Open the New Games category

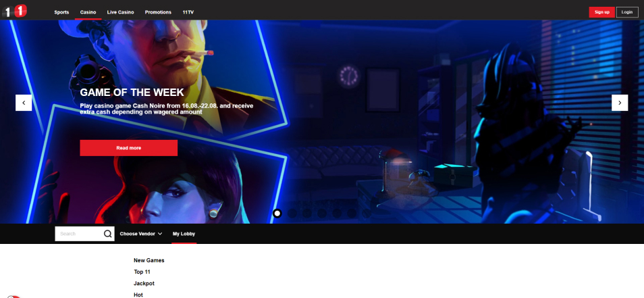click(149, 261)
